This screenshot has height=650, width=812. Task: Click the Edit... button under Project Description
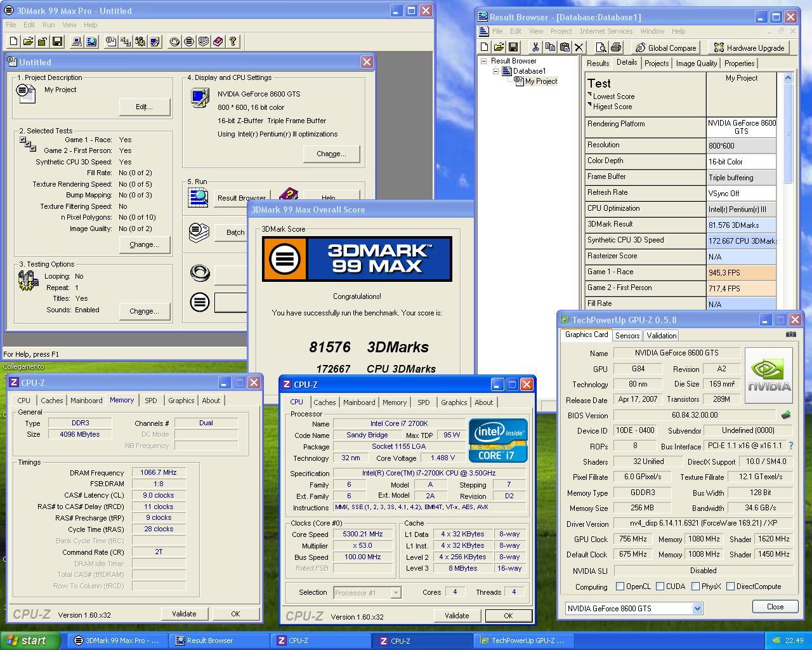[144, 107]
